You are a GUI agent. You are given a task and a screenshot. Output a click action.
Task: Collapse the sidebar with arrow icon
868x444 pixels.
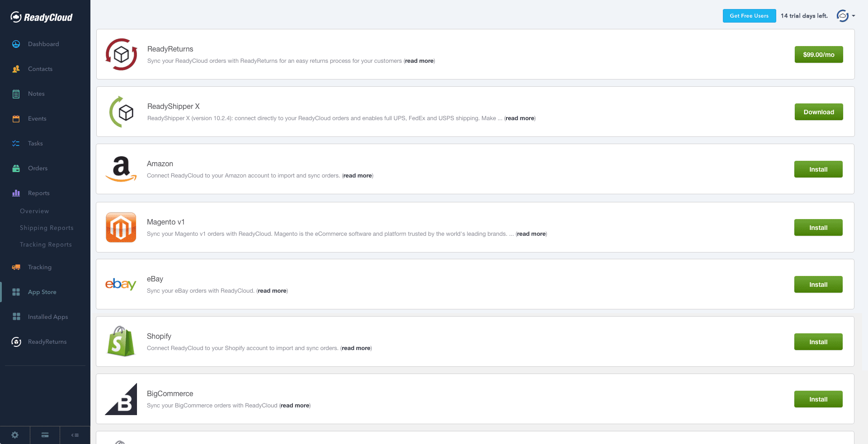pyautogui.click(x=75, y=435)
